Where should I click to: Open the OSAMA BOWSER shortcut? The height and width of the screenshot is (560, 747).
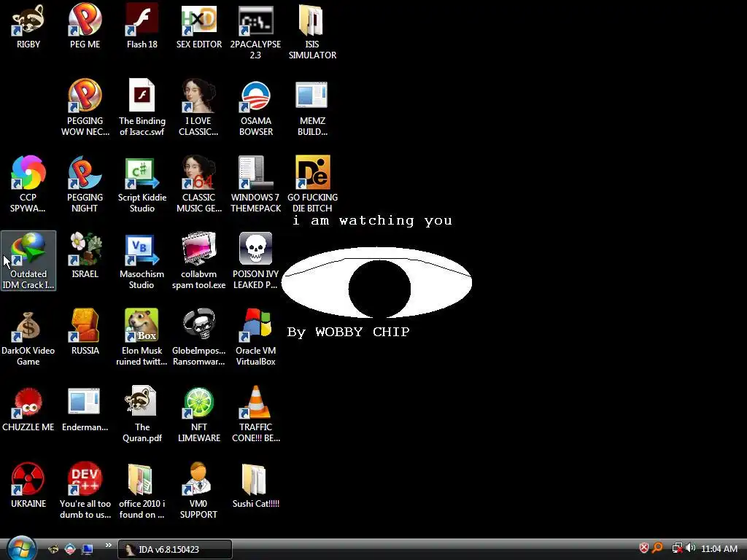pos(256,108)
